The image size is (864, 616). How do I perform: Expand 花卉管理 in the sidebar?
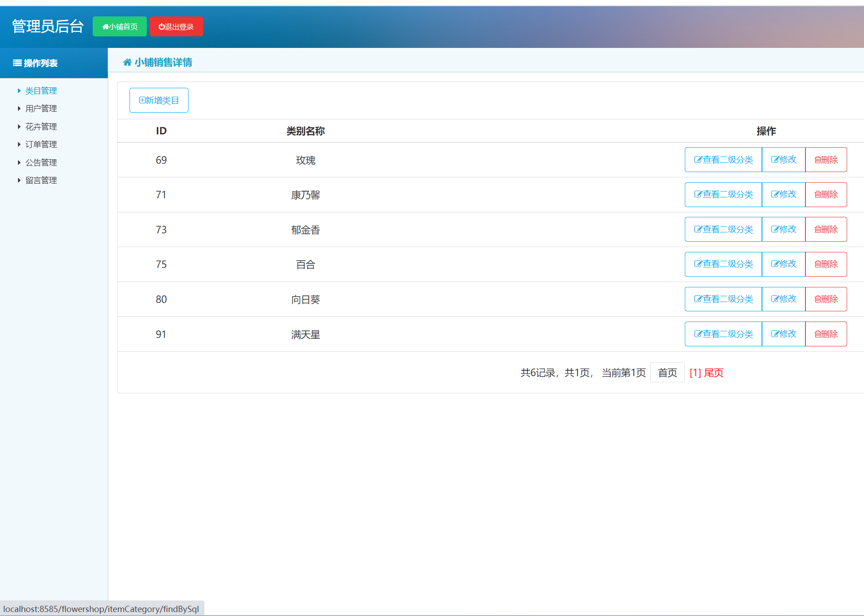(x=41, y=127)
